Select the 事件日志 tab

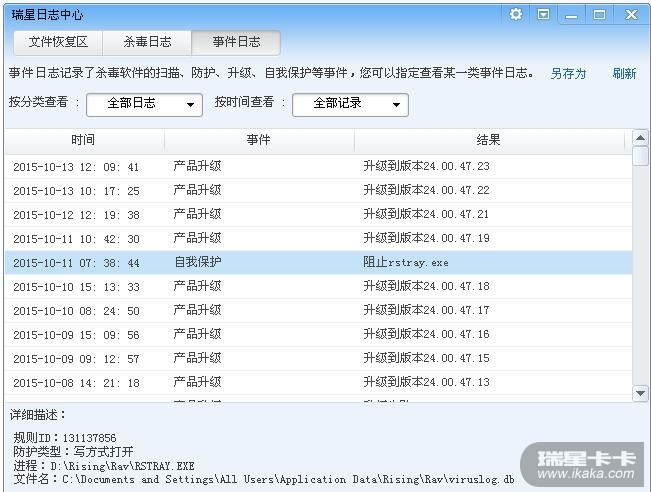point(236,42)
